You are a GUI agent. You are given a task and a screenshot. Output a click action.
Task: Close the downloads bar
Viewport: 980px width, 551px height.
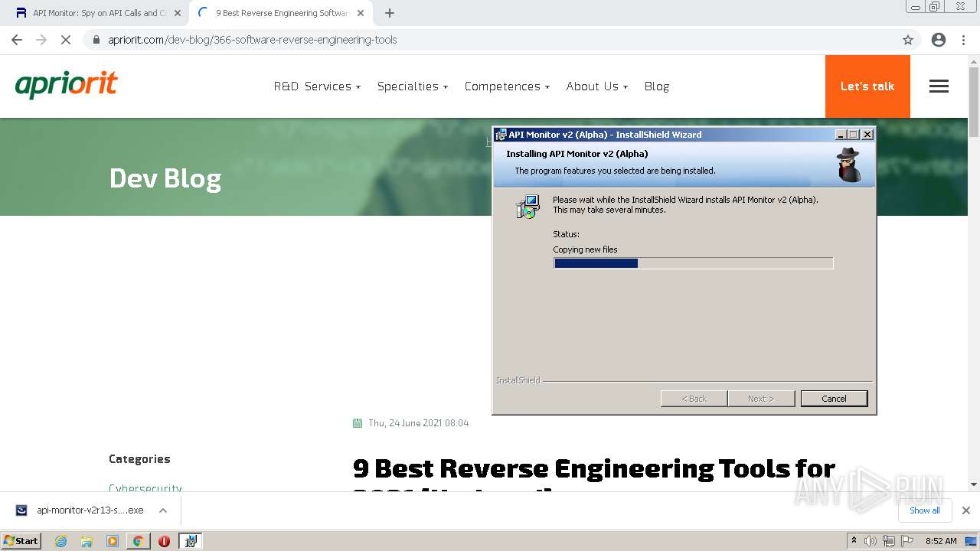[x=966, y=510]
